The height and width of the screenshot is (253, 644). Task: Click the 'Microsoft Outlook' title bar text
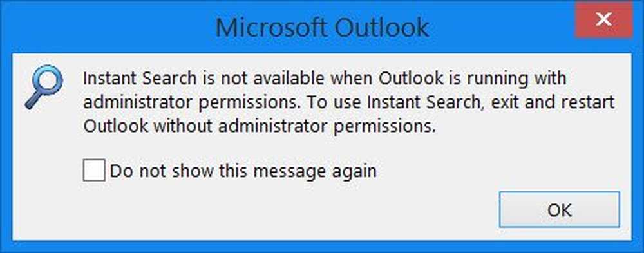coord(323,28)
